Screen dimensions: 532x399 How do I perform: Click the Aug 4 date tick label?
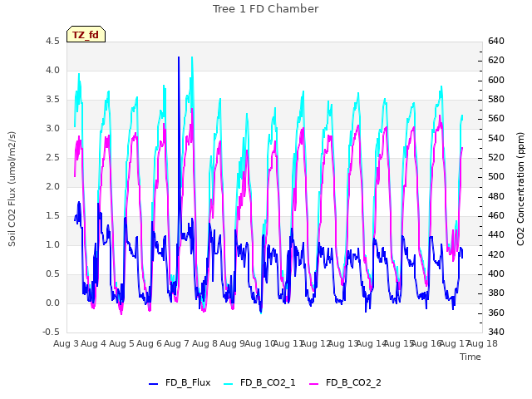click(94, 343)
